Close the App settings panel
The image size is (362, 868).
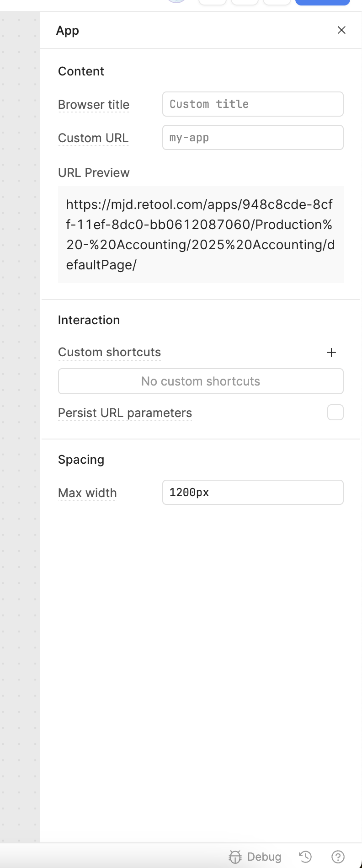click(341, 30)
